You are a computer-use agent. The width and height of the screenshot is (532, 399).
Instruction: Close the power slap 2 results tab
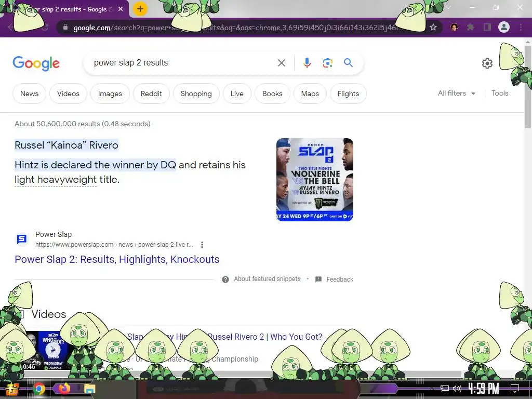(x=121, y=9)
